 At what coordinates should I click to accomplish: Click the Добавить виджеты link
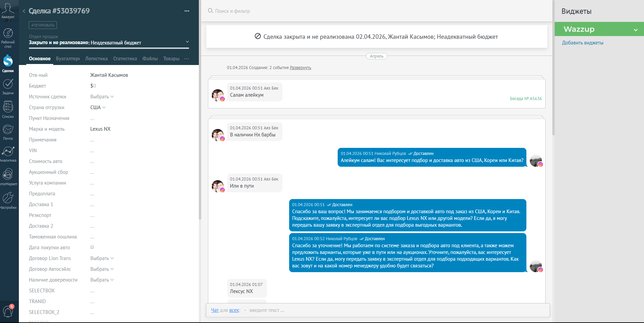(582, 43)
